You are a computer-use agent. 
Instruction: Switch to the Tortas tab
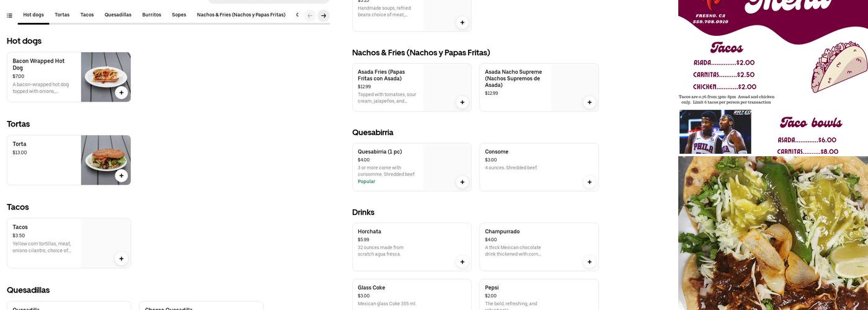coord(62,15)
